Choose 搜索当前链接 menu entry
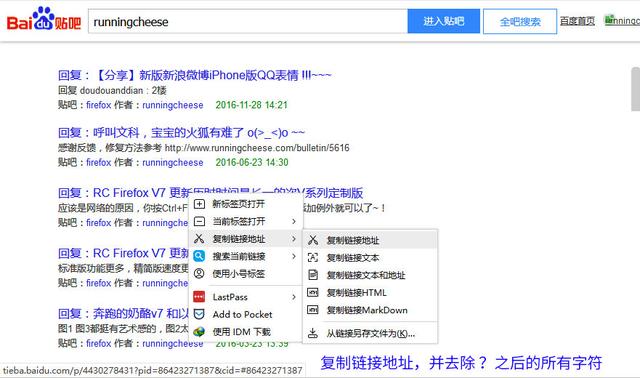This screenshot has height=378, width=640. (x=245, y=256)
